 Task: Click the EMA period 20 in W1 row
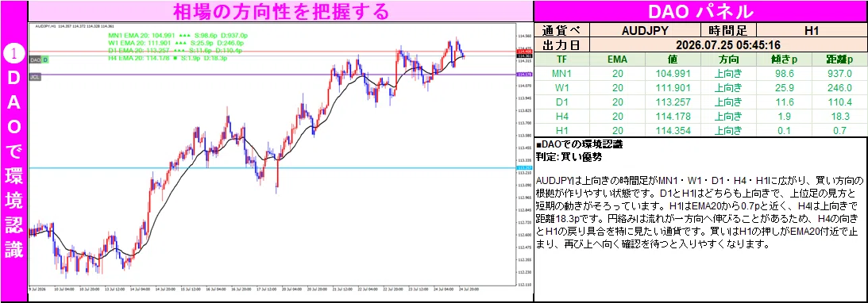pos(618,88)
